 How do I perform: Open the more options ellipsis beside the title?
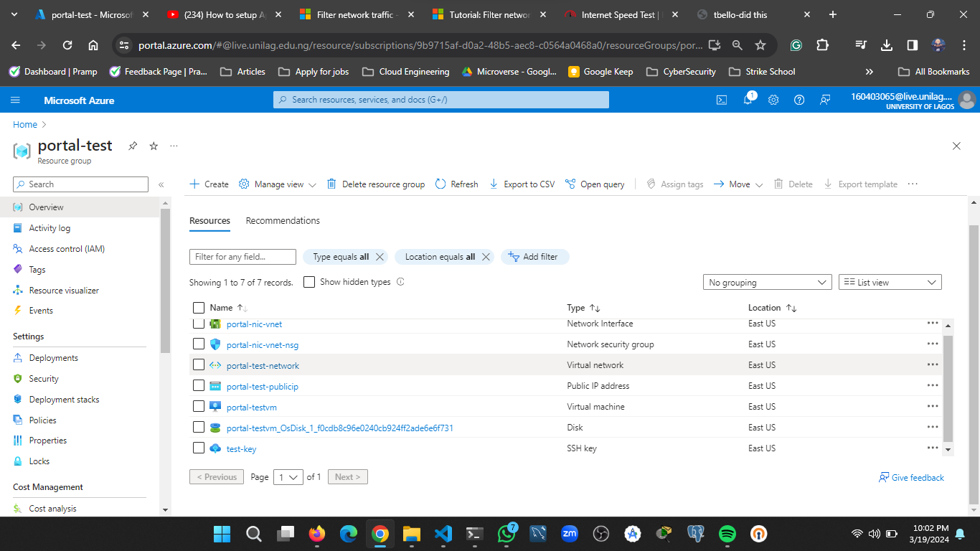coord(174,146)
